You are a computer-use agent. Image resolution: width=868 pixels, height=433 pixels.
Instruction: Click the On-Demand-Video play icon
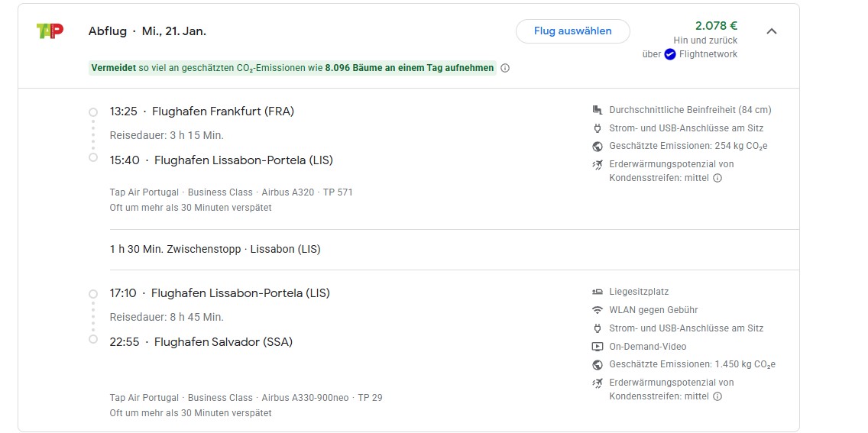[x=597, y=346]
